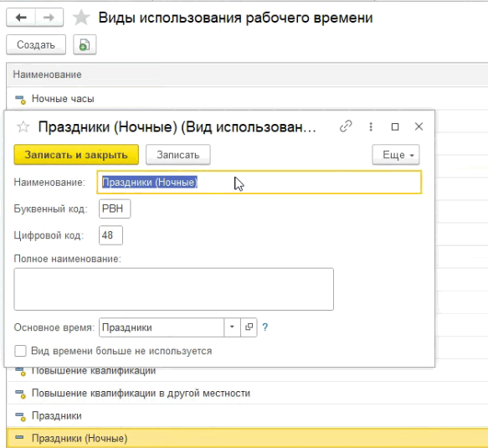Open the Еще dropdown menu

396,155
